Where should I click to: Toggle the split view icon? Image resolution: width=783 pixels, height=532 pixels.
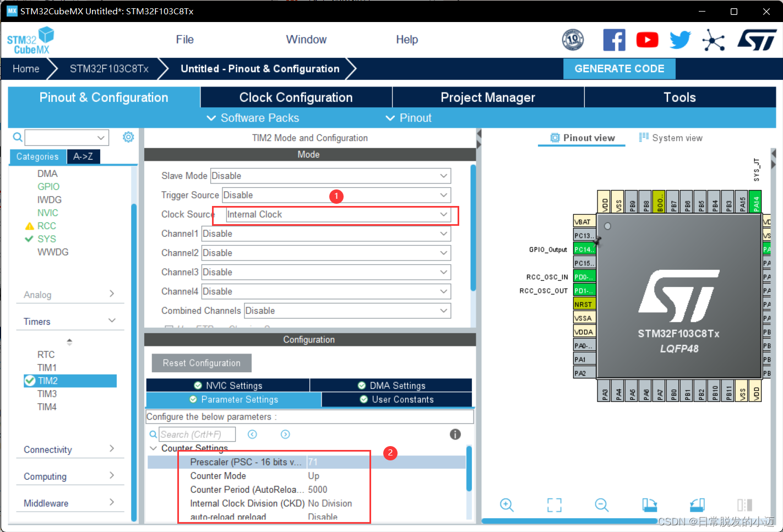(x=744, y=505)
